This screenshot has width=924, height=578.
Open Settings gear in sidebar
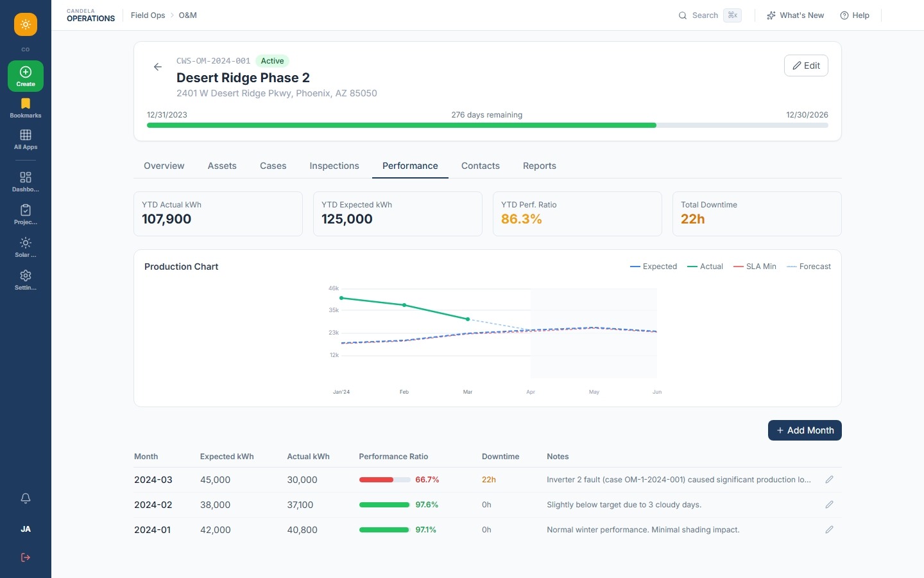click(26, 280)
